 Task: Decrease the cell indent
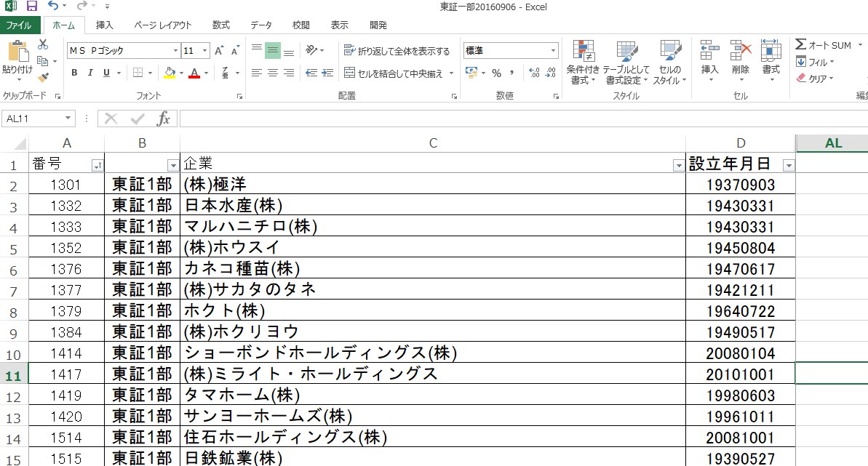[x=311, y=73]
